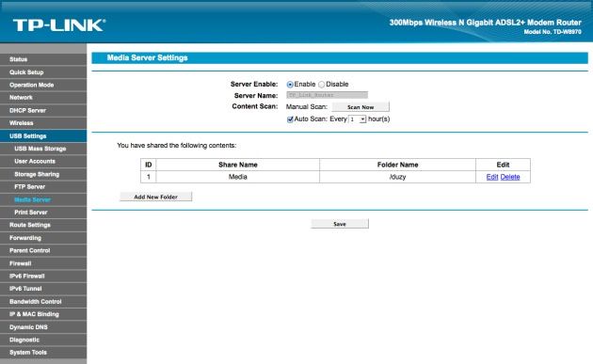The image size is (593, 364).
Task: Click the ID cell '1' in the shared contents table
Action: [149, 177]
